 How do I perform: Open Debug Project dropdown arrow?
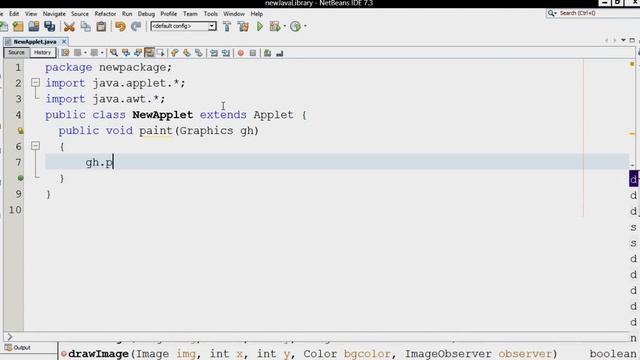pos(284,27)
